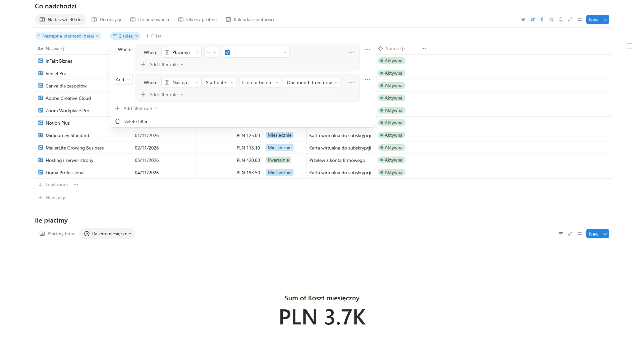
Task: Click Delete filter
Action: [x=136, y=121]
